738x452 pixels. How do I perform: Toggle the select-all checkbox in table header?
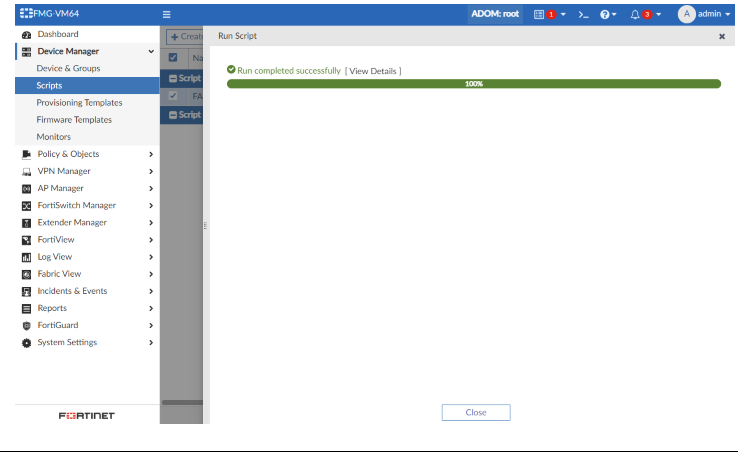pyautogui.click(x=173, y=57)
